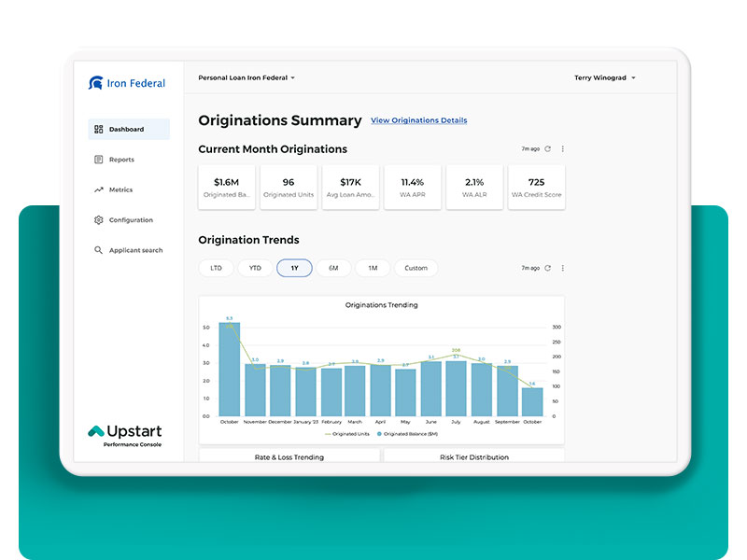Refresh the Current Month Originations section
This screenshot has height=560, width=747.
click(548, 148)
